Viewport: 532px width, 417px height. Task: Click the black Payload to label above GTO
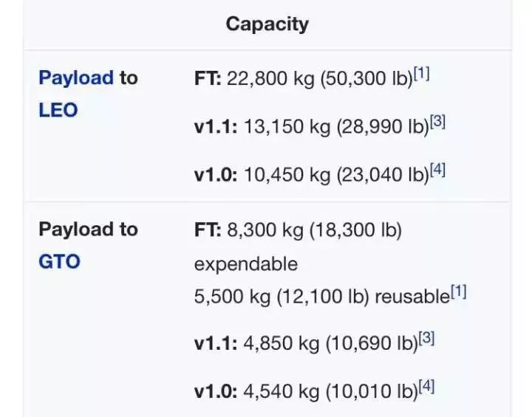pos(88,230)
